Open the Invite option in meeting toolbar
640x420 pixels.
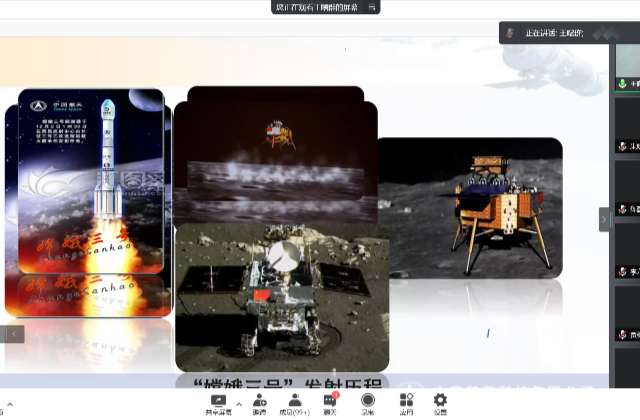(259, 402)
